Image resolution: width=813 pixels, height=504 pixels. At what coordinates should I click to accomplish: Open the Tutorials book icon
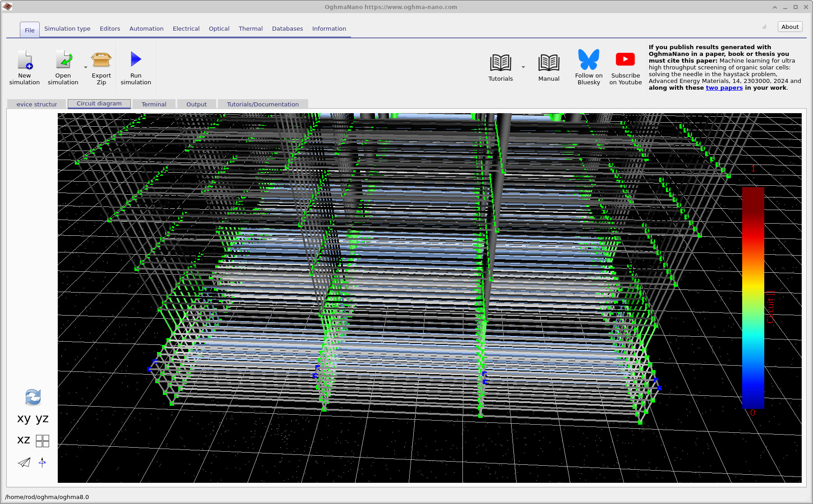[x=500, y=63]
